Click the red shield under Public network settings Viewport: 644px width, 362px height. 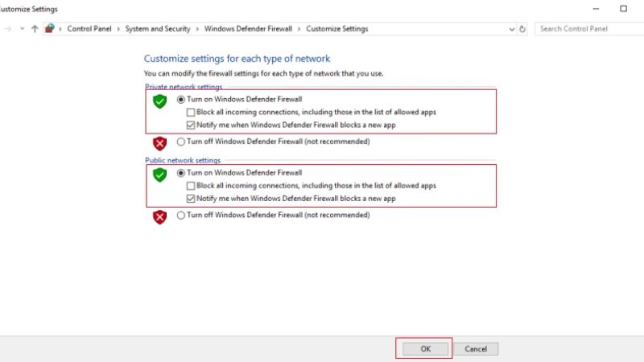(159, 216)
